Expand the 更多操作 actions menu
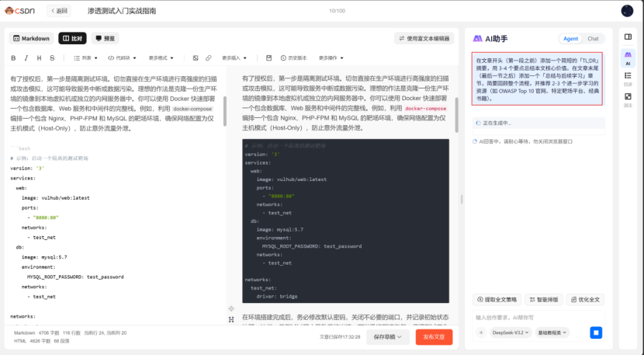The image size is (644, 355). (331, 58)
